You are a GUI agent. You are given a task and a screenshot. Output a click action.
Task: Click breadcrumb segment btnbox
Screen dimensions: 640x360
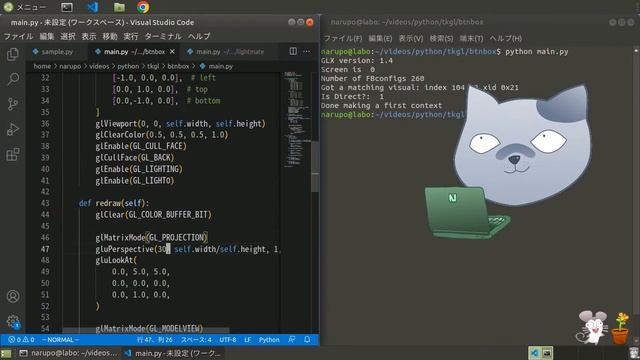coord(178,66)
